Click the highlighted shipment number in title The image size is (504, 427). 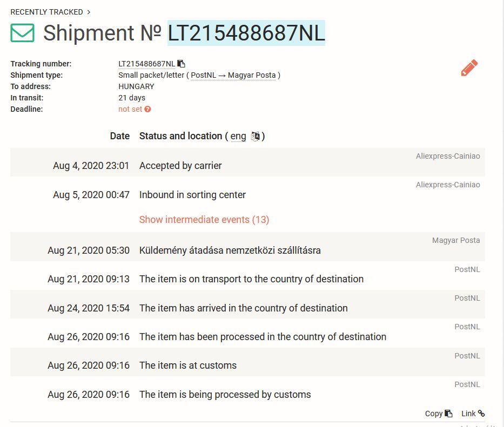(x=246, y=33)
